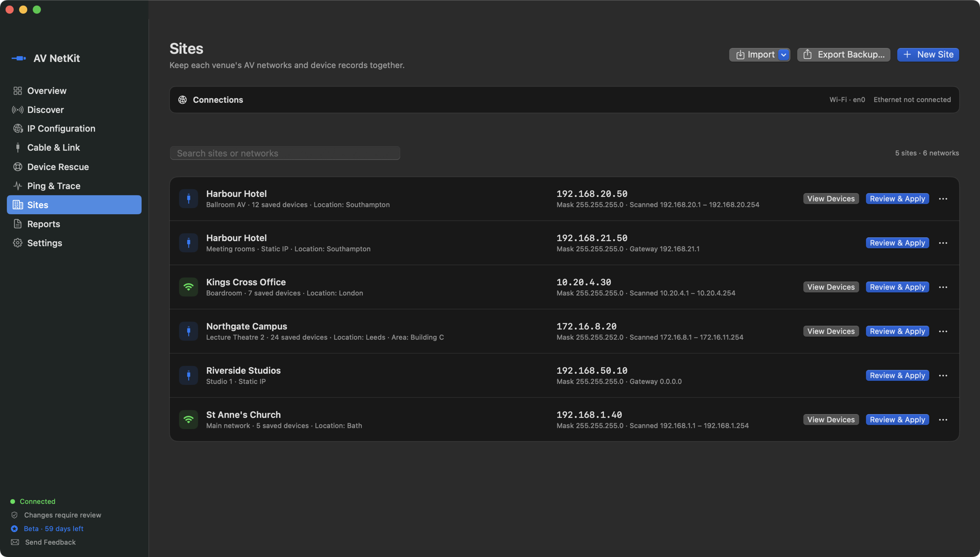Review & Apply Harbour Hotel 192.168.20.50
980x557 pixels.
click(897, 198)
